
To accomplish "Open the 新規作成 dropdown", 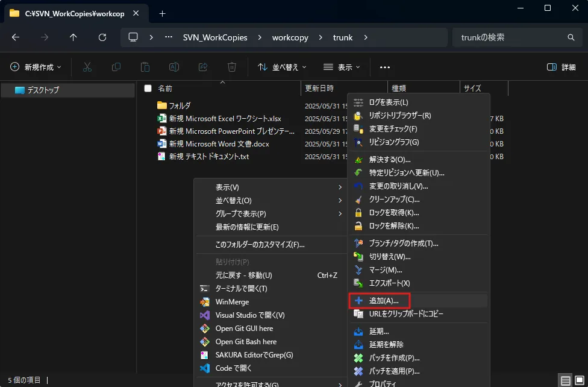I will [x=36, y=67].
